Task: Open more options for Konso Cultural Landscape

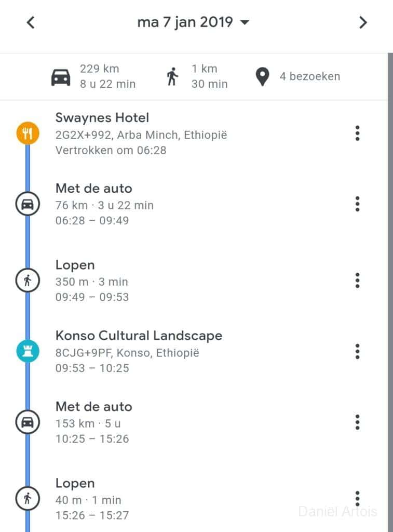Action: (x=357, y=352)
